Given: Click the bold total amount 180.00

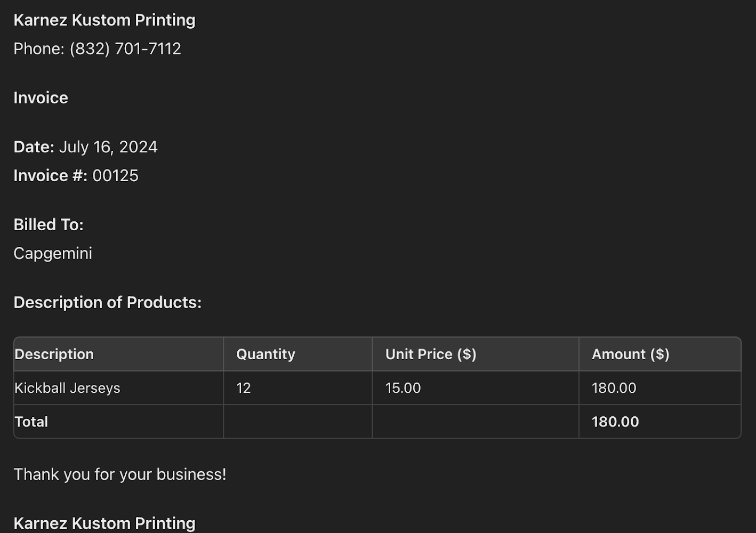Looking at the screenshot, I should pyautogui.click(x=615, y=422).
